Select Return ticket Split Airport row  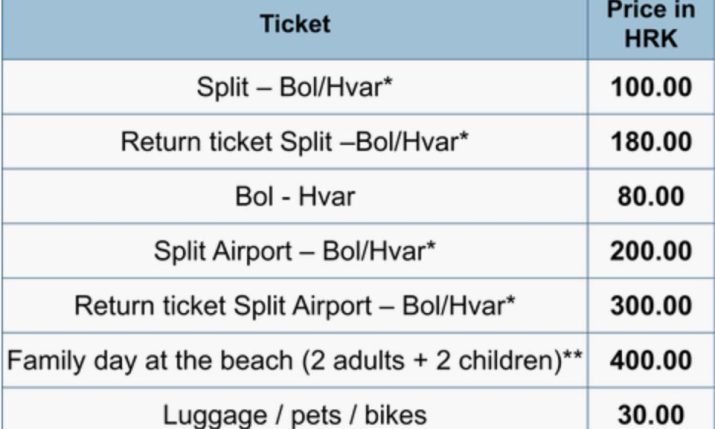[294, 304]
